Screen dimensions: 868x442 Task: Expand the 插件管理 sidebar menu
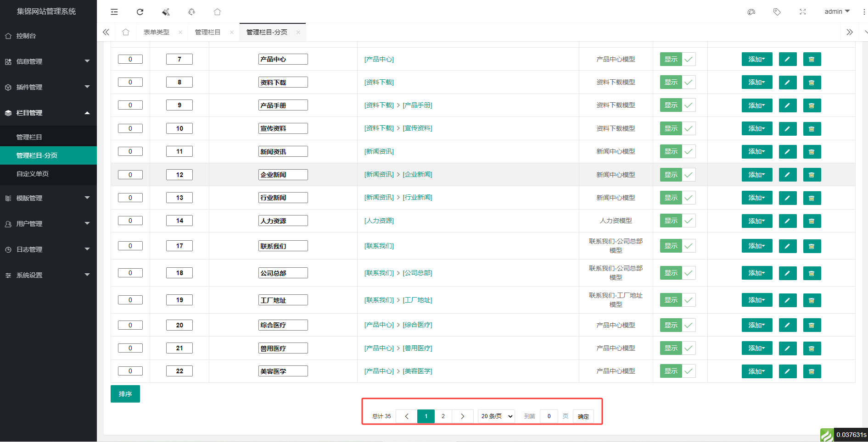48,87
